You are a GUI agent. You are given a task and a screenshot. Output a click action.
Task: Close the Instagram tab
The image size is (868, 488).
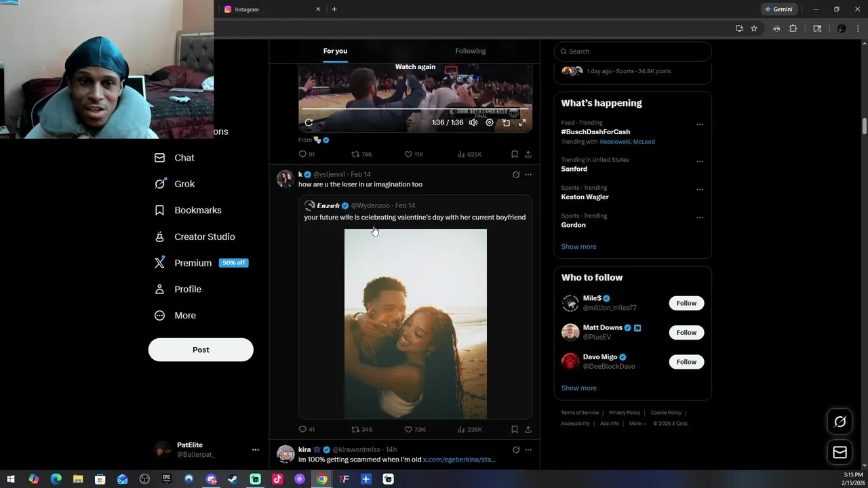[x=318, y=9]
